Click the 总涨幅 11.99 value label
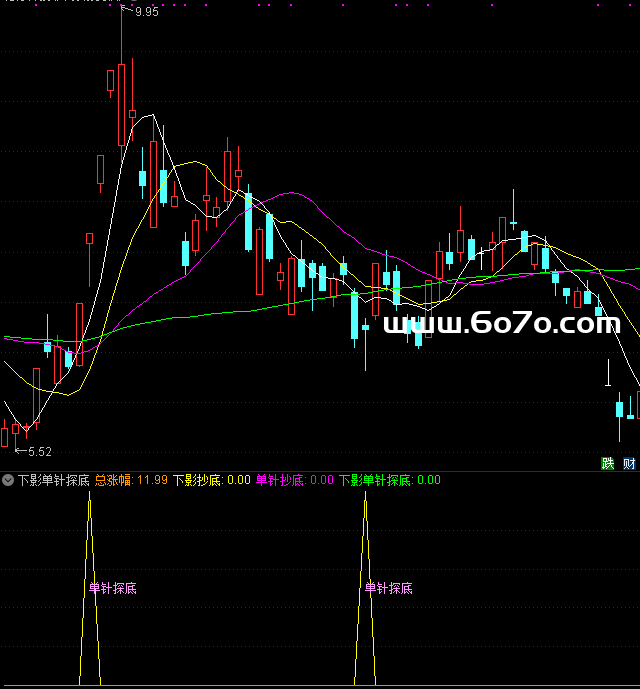This screenshot has width=640, height=689. click(131, 480)
